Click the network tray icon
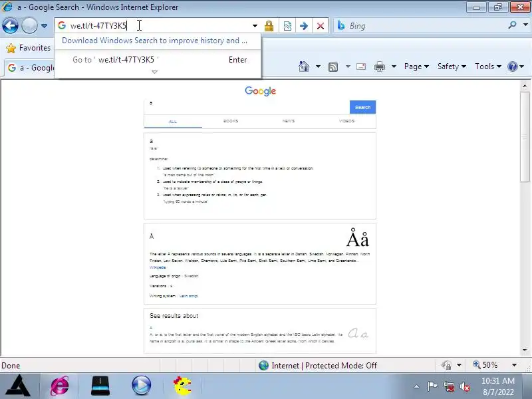 click(x=449, y=387)
